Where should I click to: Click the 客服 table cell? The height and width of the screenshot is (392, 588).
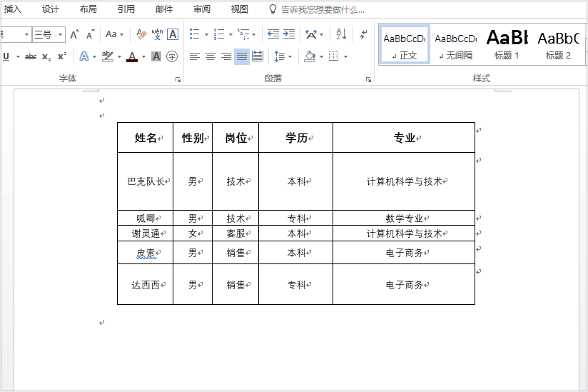pyautogui.click(x=235, y=233)
